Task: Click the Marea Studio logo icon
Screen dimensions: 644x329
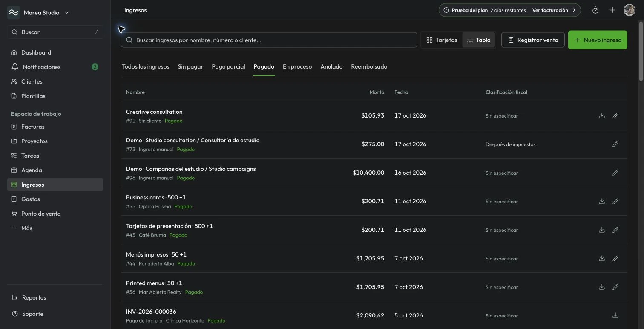Action: (x=14, y=13)
